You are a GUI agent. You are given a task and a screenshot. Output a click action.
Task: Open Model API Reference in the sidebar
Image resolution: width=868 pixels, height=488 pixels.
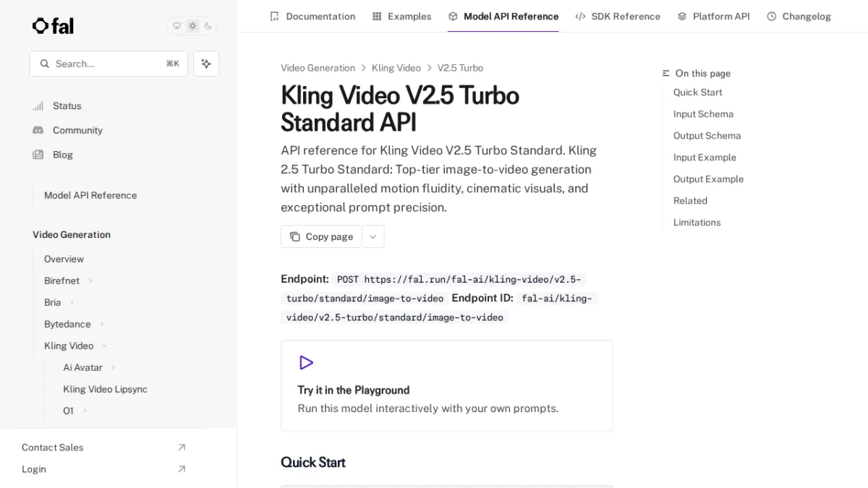point(90,195)
